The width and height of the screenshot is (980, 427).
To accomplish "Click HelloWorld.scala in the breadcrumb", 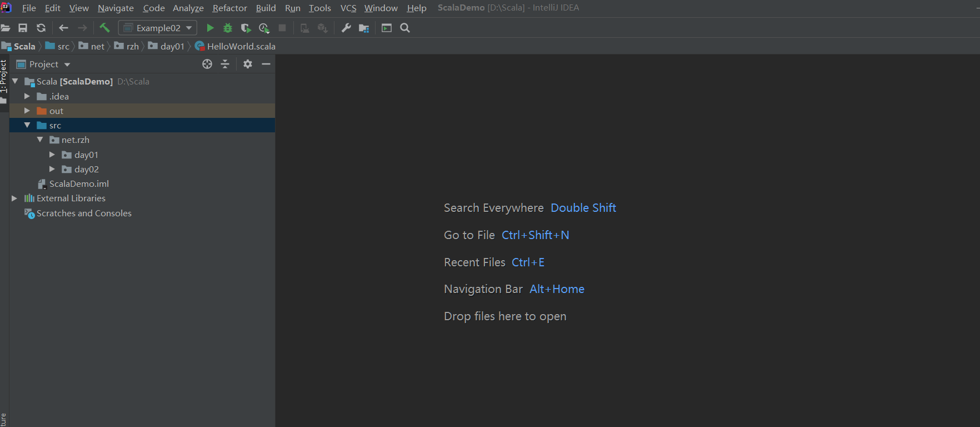I will pyautogui.click(x=236, y=46).
